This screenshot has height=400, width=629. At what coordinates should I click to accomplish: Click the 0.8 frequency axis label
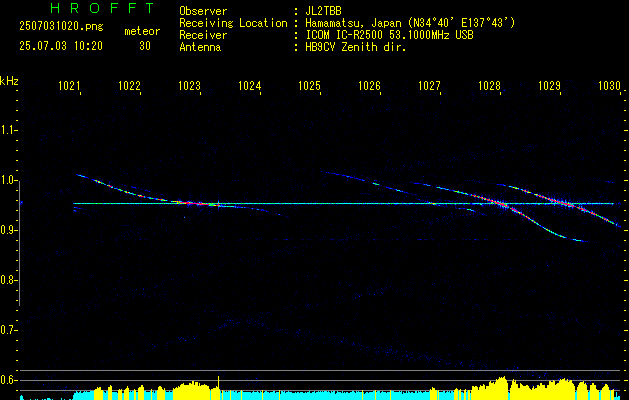(x=8, y=280)
